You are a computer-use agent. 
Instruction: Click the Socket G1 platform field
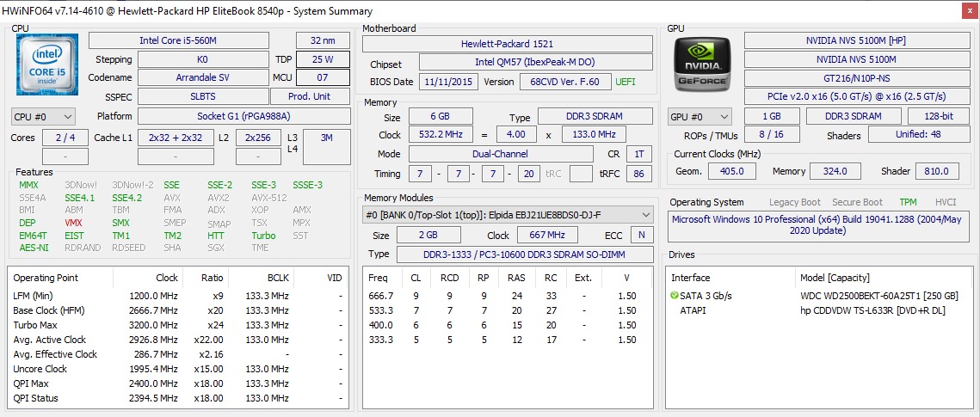point(243,116)
